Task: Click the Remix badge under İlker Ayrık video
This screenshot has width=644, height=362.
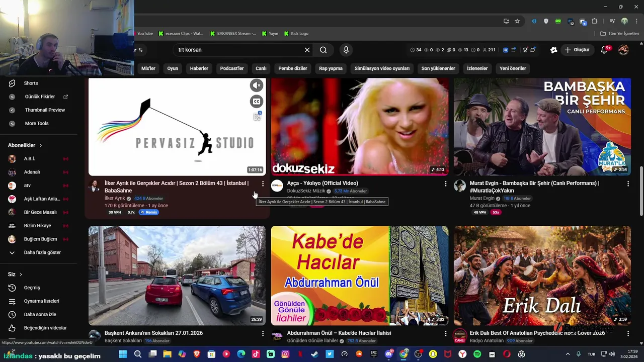Action: pos(149,212)
